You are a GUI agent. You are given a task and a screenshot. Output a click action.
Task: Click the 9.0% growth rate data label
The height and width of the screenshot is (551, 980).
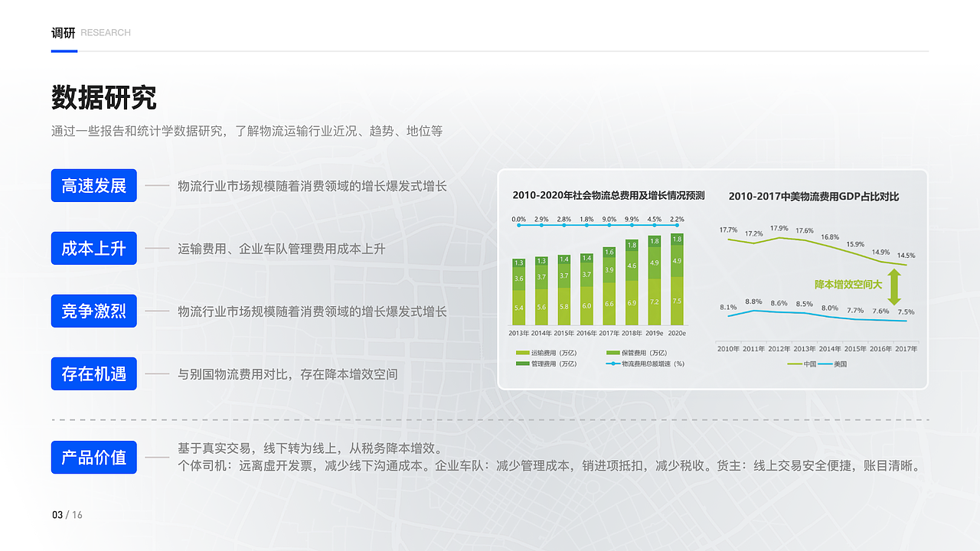click(609, 219)
